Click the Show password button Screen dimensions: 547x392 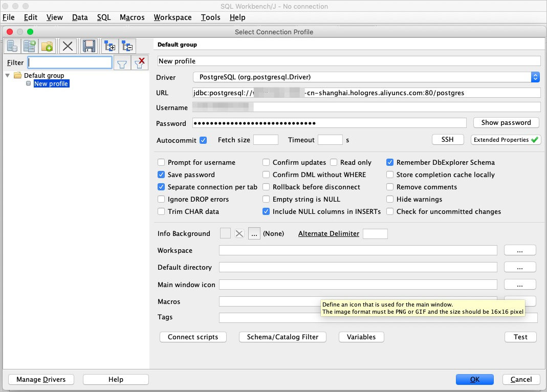coord(506,122)
